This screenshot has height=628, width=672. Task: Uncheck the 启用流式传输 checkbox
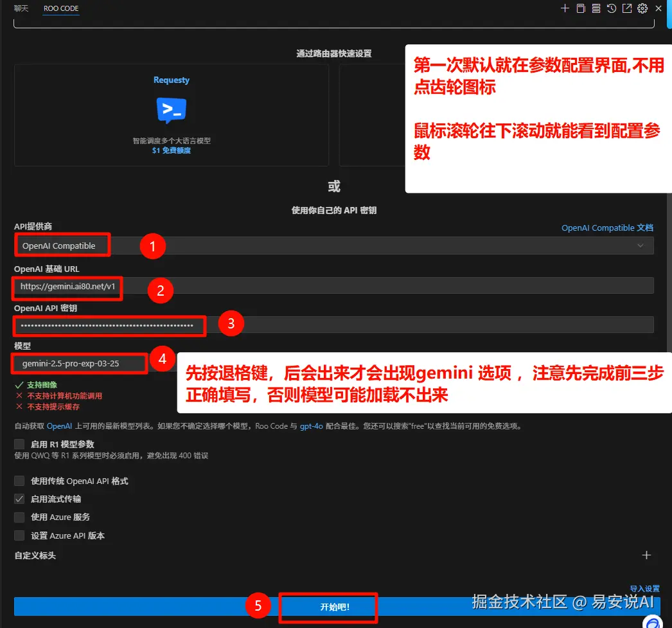19,499
